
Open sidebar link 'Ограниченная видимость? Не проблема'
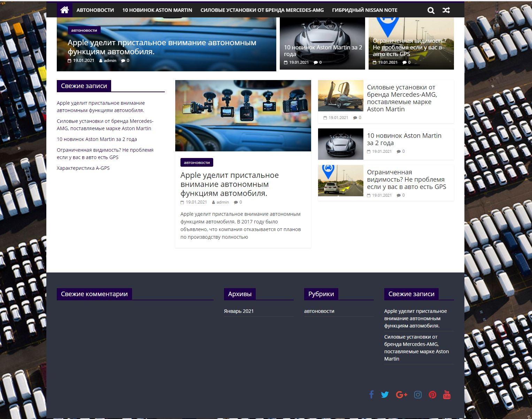pyautogui.click(x=105, y=153)
